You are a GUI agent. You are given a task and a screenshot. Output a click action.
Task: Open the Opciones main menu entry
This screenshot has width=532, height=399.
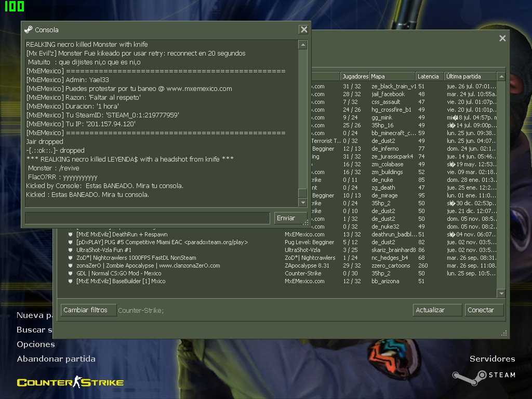pyautogui.click(x=36, y=344)
